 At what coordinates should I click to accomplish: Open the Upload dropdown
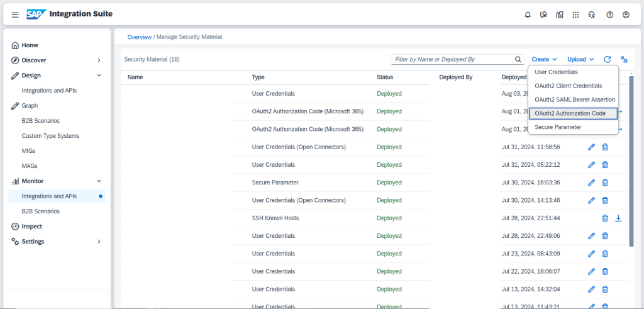tap(580, 59)
